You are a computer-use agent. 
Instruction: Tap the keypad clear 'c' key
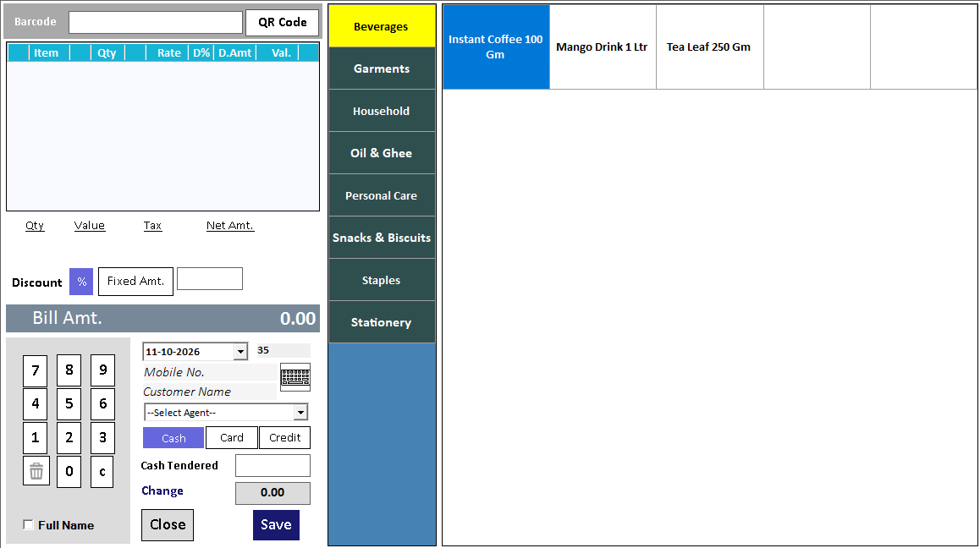click(102, 471)
